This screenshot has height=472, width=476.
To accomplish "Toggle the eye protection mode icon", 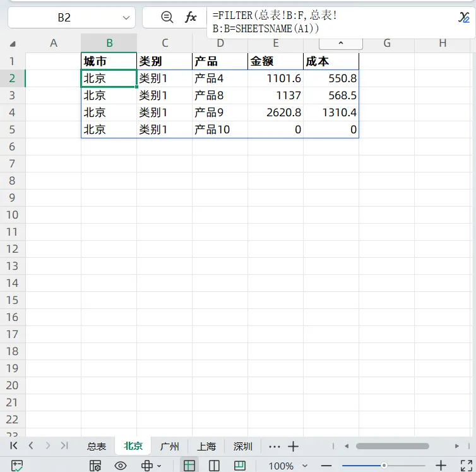I will tap(121, 466).
